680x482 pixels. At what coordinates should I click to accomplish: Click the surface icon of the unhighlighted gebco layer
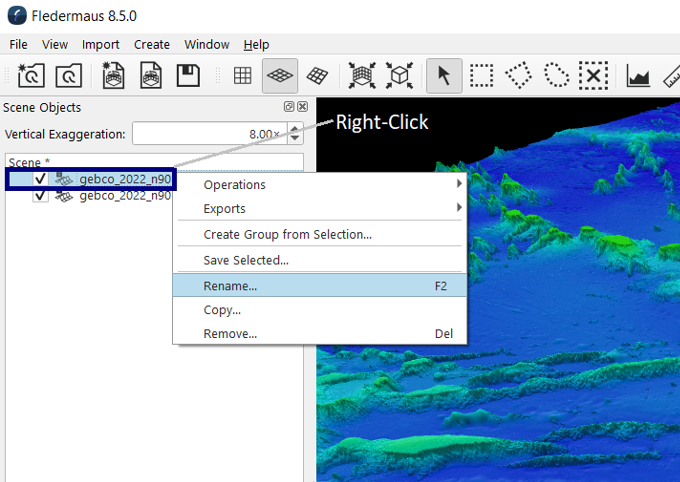pyautogui.click(x=64, y=196)
